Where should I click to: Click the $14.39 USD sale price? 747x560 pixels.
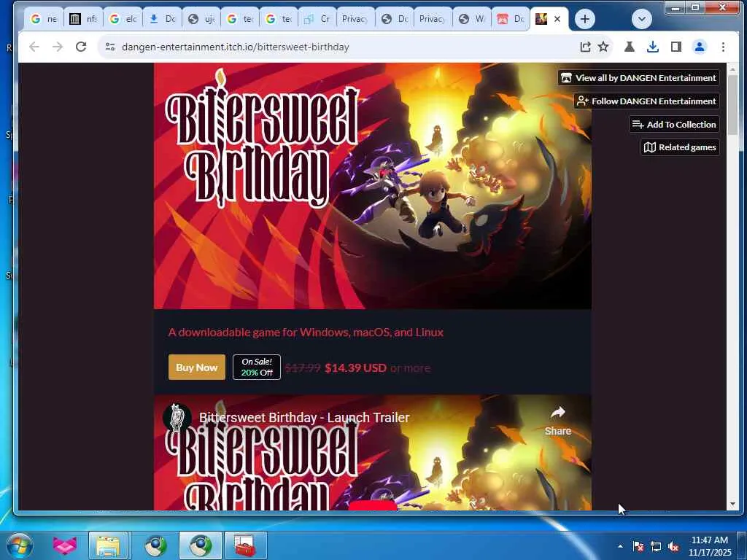pos(355,367)
